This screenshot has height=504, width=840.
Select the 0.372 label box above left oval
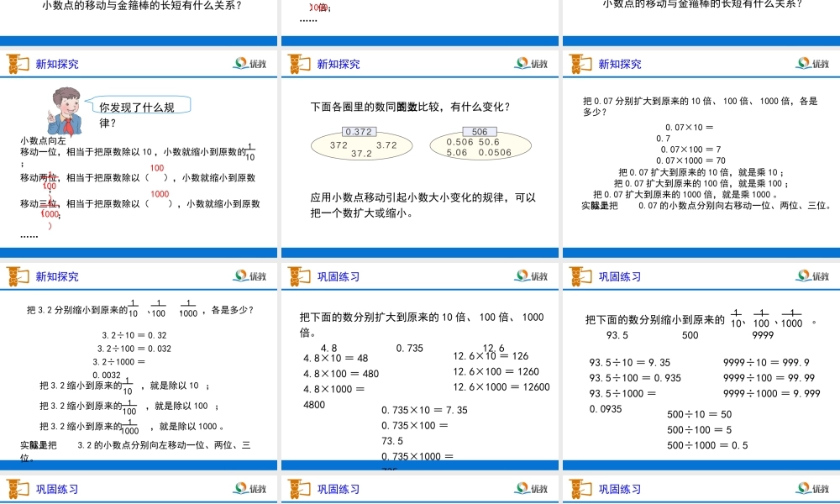click(359, 132)
